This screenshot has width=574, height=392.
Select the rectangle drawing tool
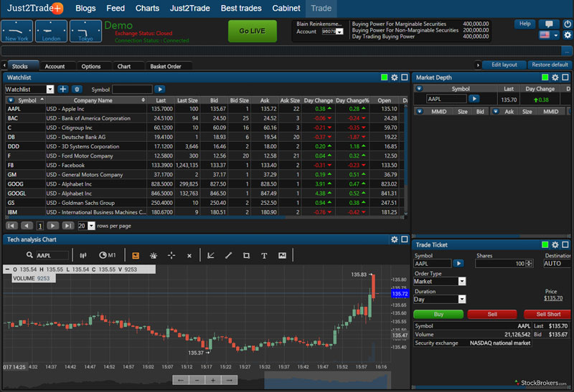coord(246,256)
